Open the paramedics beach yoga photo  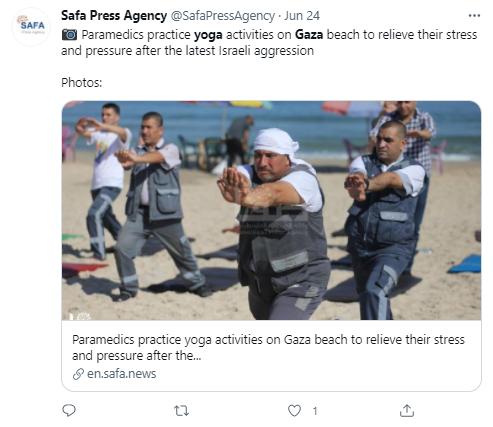pos(271,210)
